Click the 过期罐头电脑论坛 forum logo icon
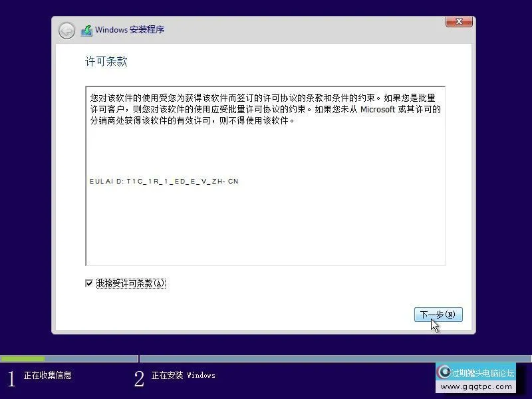 444,372
